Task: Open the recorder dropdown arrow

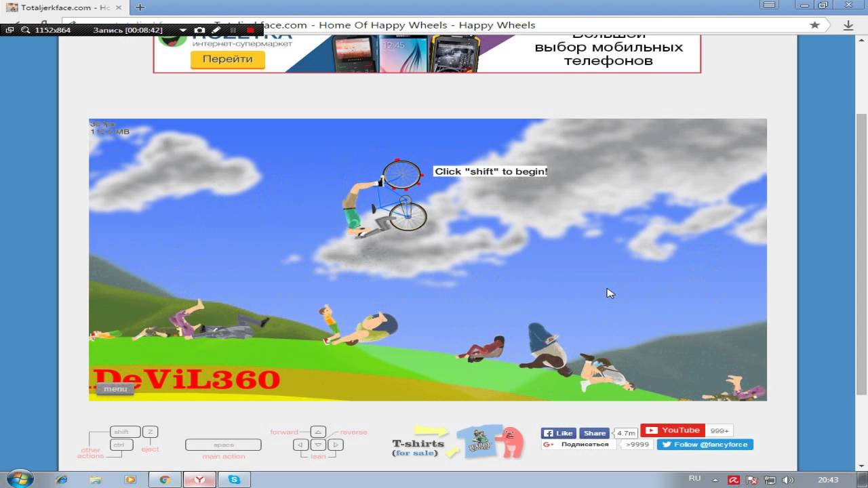Action: point(182,30)
